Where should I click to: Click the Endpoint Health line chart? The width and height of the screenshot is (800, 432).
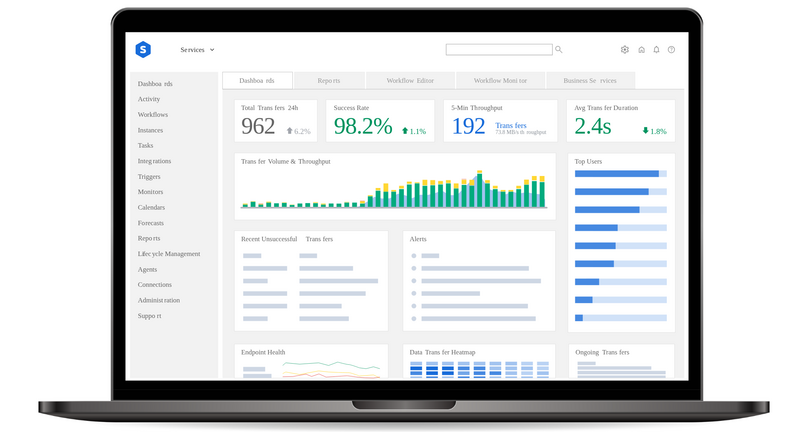pyautogui.click(x=331, y=370)
